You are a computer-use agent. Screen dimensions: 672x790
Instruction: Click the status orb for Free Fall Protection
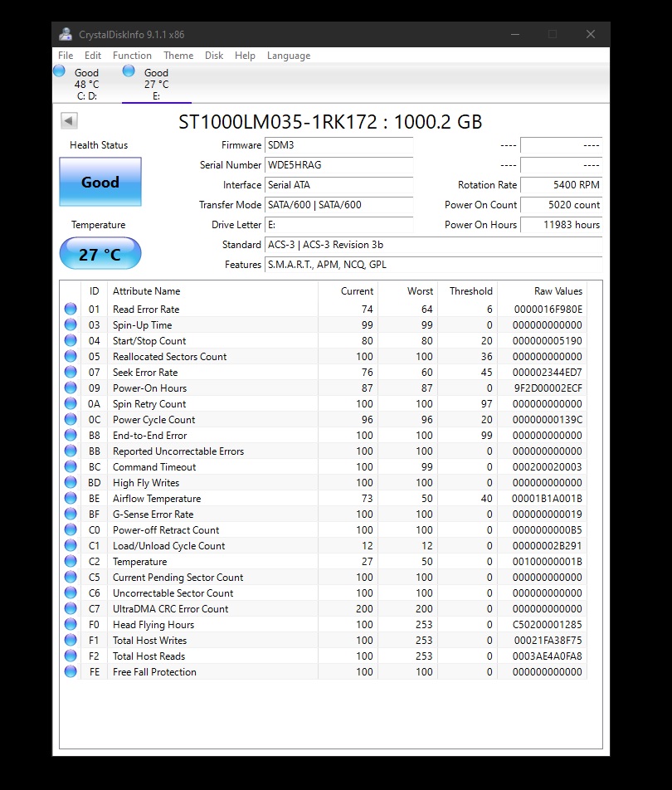point(71,671)
